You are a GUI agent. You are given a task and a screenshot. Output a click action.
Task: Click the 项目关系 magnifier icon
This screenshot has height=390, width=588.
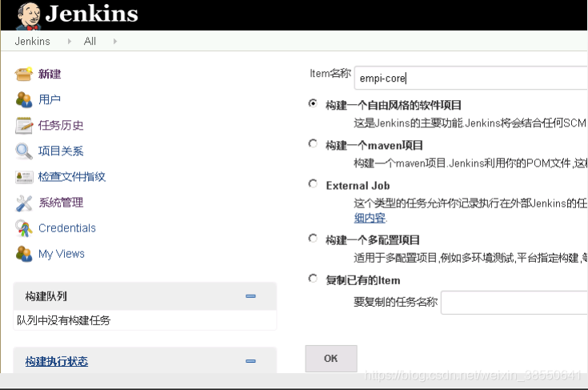pos(24,151)
